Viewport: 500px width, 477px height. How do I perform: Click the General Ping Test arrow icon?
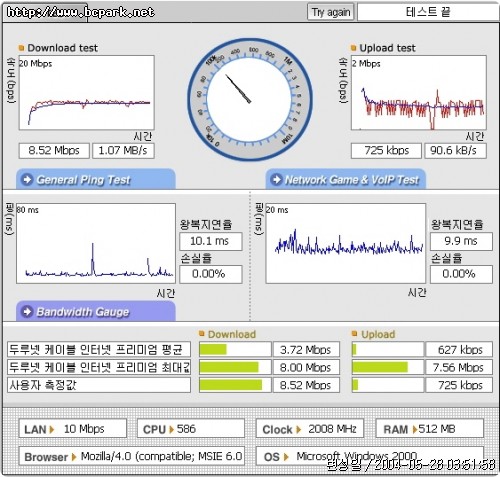27,180
